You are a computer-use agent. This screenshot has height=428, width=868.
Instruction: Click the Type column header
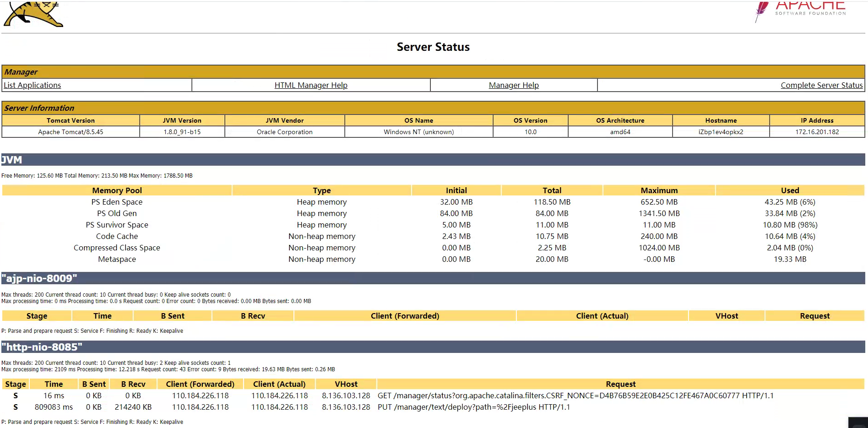[x=322, y=190]
